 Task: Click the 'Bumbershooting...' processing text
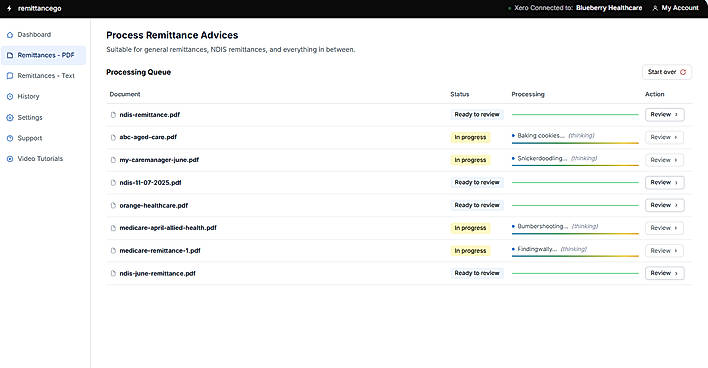point(543,226)
